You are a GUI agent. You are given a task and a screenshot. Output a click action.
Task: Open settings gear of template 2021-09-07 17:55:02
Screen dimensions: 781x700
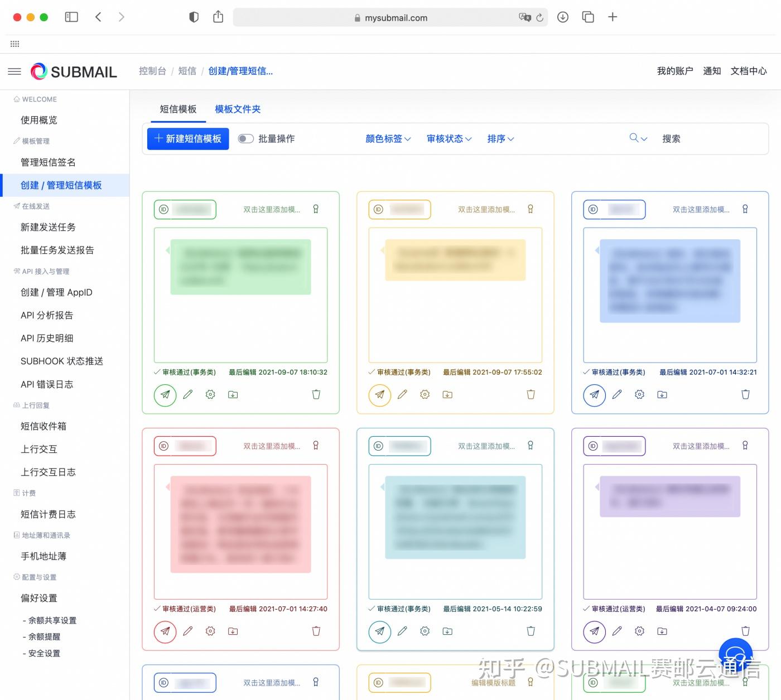425,394
